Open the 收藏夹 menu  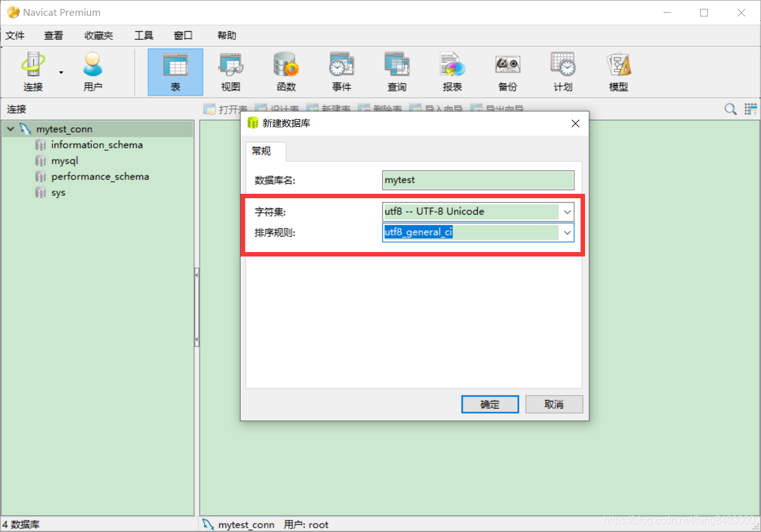tap(99, 35)
